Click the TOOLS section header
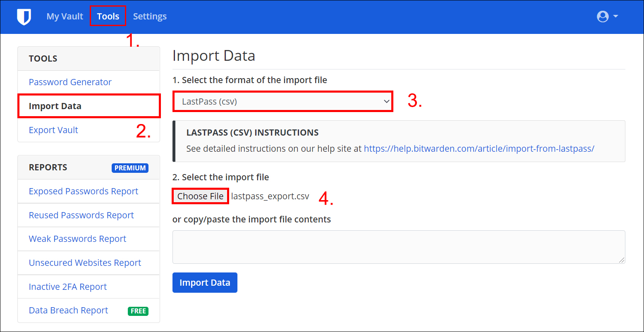The image size is (644, 332). coord(43,58)
